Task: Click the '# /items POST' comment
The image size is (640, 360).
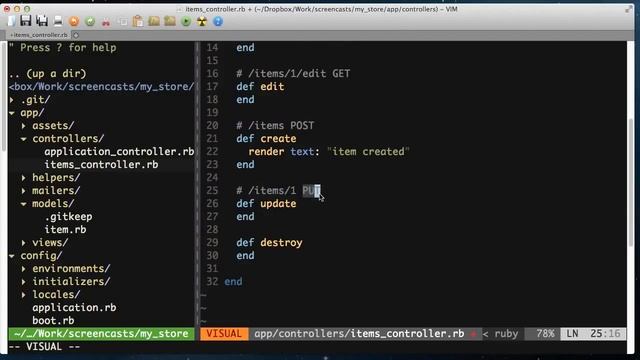Action: click(275, 126)
